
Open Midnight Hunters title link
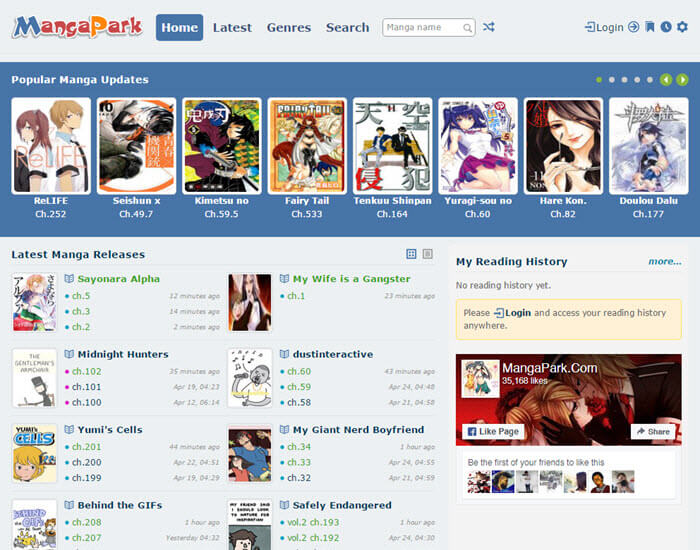coord(123,354)
